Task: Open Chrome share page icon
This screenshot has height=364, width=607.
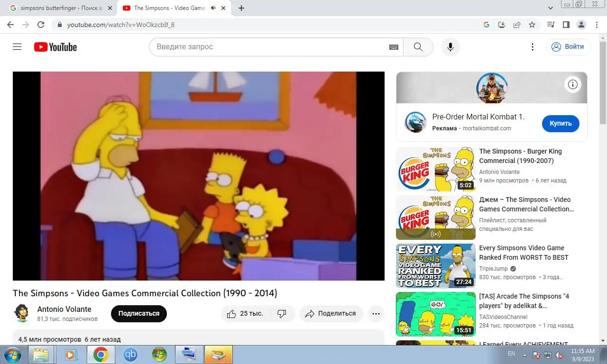Action: point(517,25)
